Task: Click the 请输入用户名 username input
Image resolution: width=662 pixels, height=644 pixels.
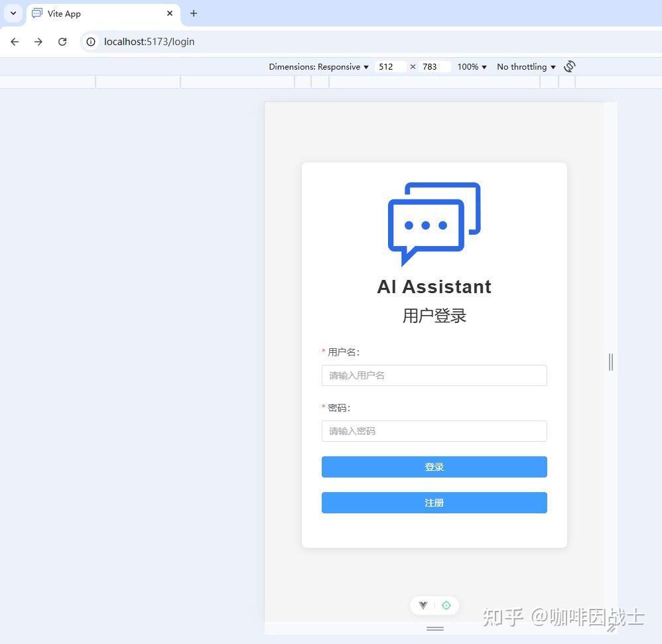Action: [x=434, y=375]
